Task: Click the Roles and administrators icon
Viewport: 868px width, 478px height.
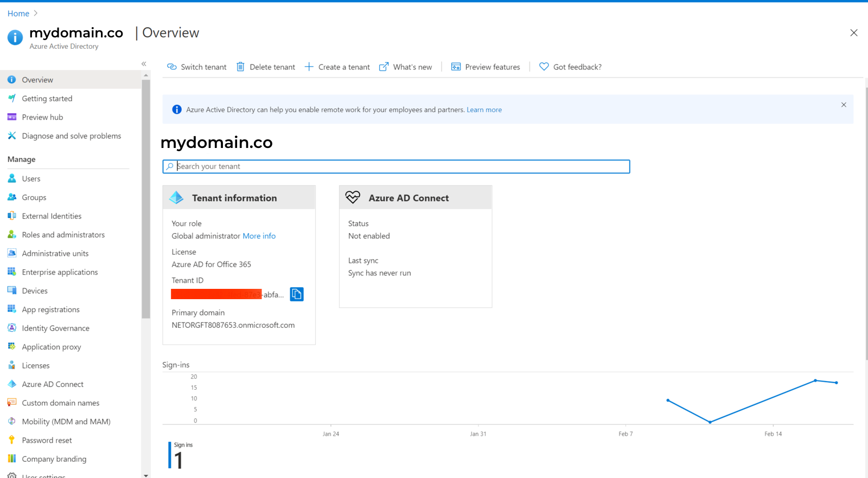Action: (x=11, y=235)
